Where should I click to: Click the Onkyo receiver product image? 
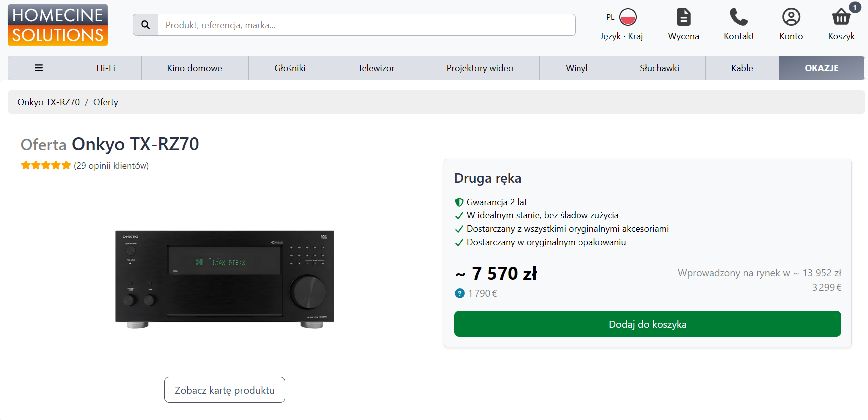[225, 278]
